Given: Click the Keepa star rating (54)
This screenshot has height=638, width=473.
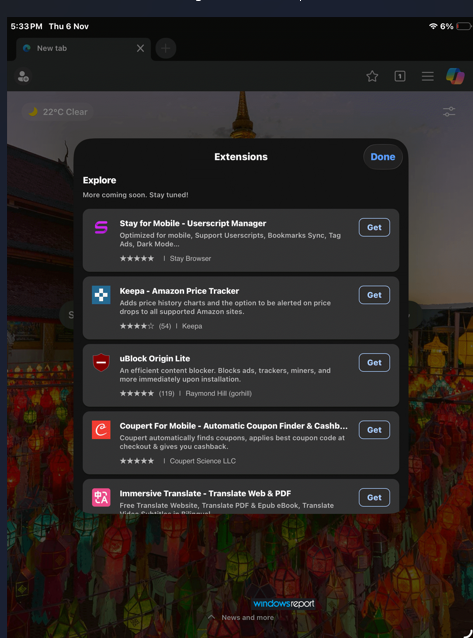Looking at the screenshot, I should click(145, 326).
